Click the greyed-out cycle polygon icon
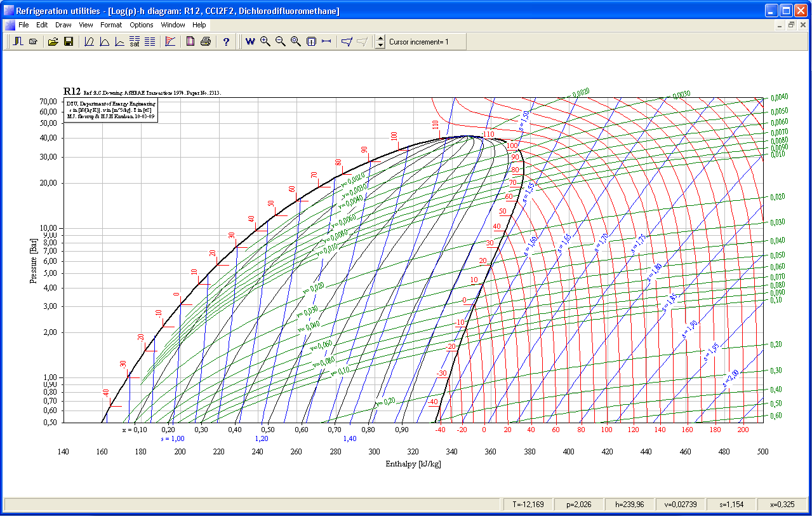The height and width of the screenshot is (516, 812). click(362, 41)
